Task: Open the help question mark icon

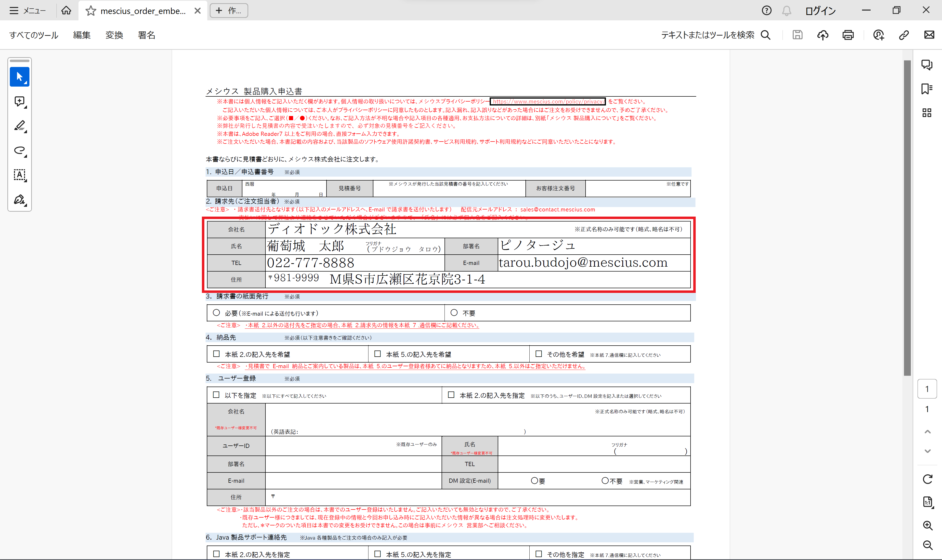Action: click(x=767, y=11)
